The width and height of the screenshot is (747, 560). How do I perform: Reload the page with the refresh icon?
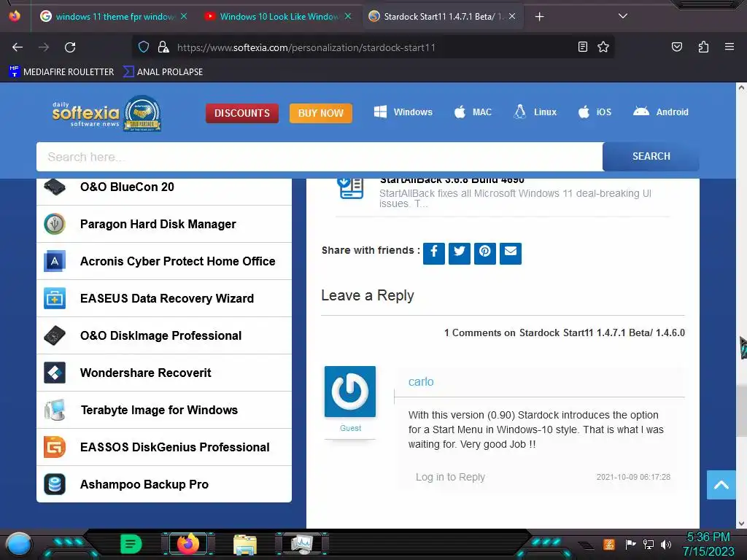pyautogui.click(x=70, y=47)
